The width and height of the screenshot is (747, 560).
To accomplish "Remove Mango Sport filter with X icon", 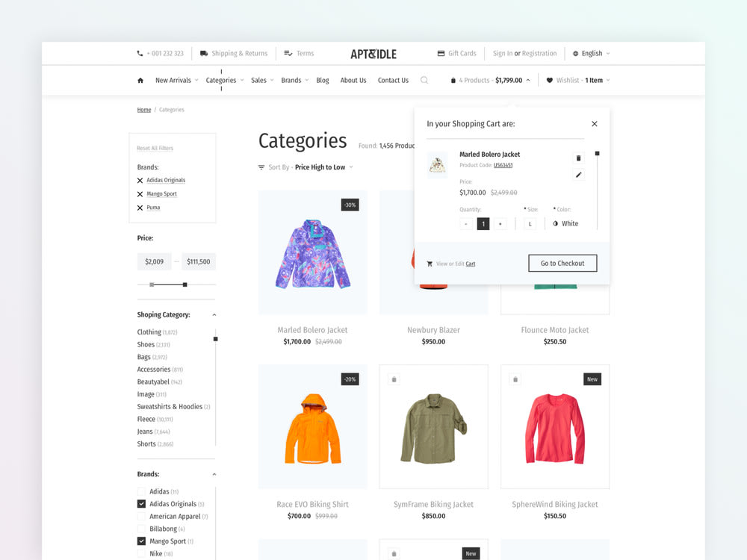I will click(140, 194).
